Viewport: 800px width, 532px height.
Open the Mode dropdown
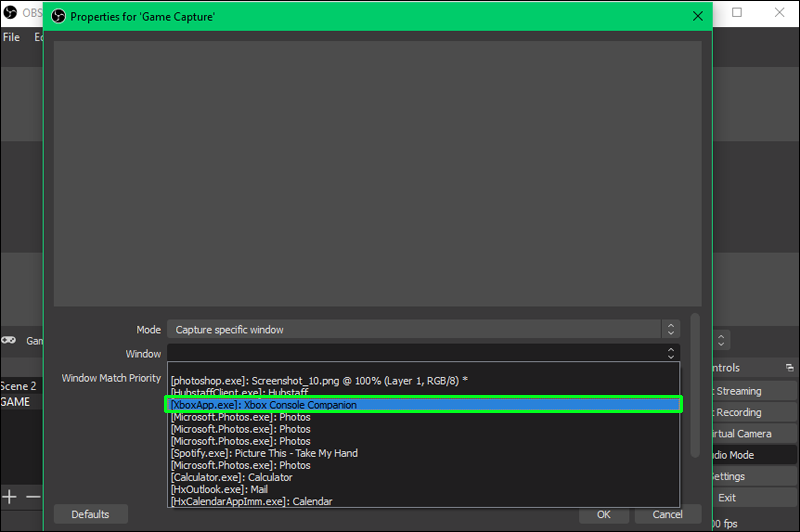(x=423, y=330)
